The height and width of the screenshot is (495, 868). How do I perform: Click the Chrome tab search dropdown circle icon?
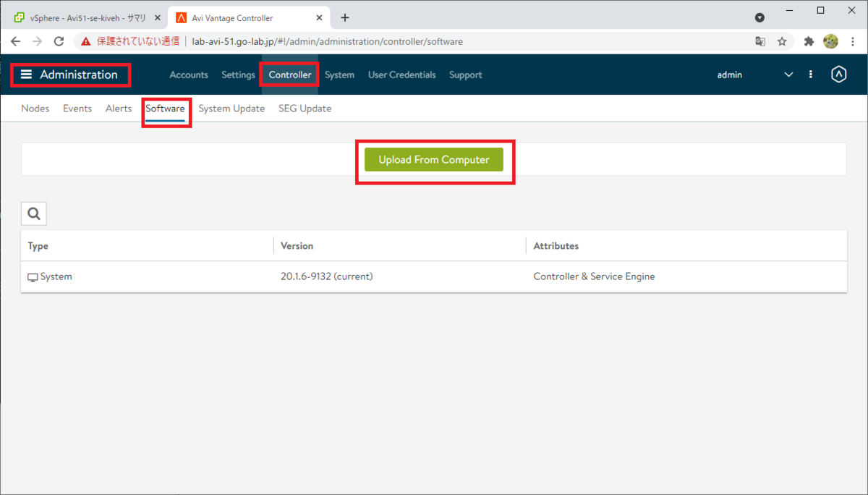click(759, 17)
